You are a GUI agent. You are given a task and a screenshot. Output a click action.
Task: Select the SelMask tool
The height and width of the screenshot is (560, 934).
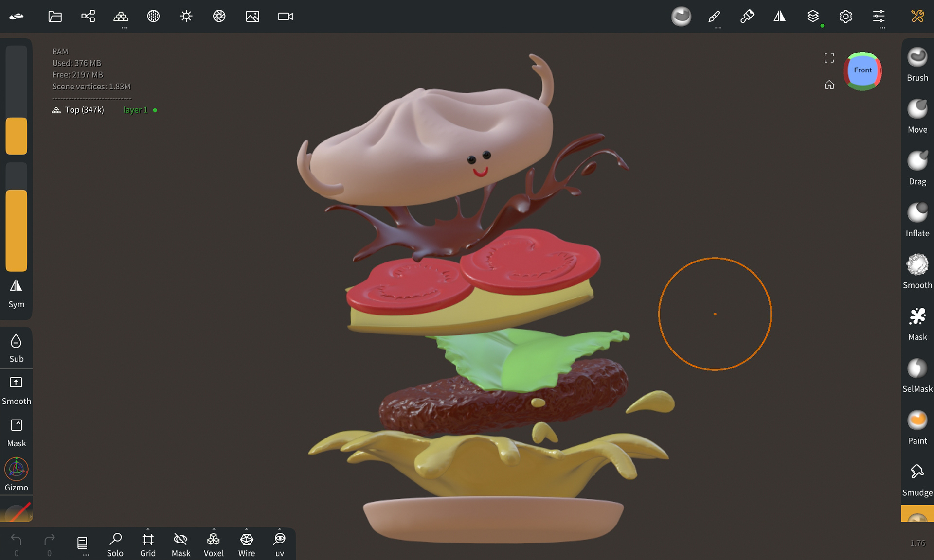[x=917, y=375]
